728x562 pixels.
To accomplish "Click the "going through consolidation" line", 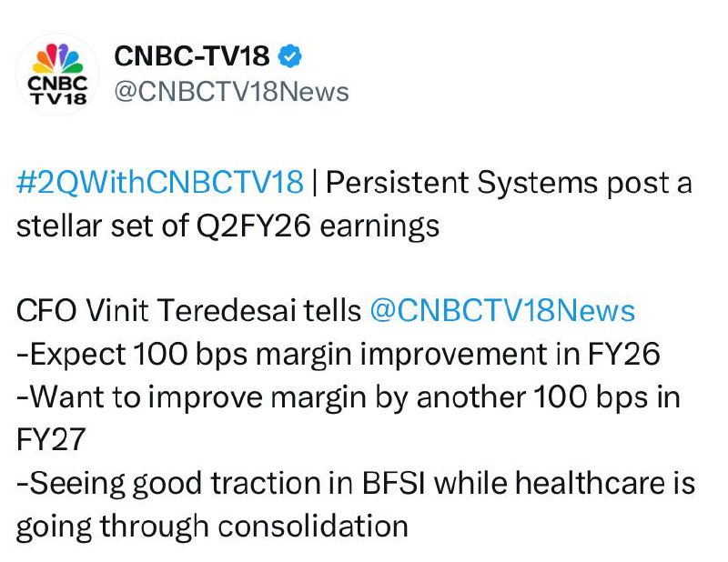I will click(211, 525).
